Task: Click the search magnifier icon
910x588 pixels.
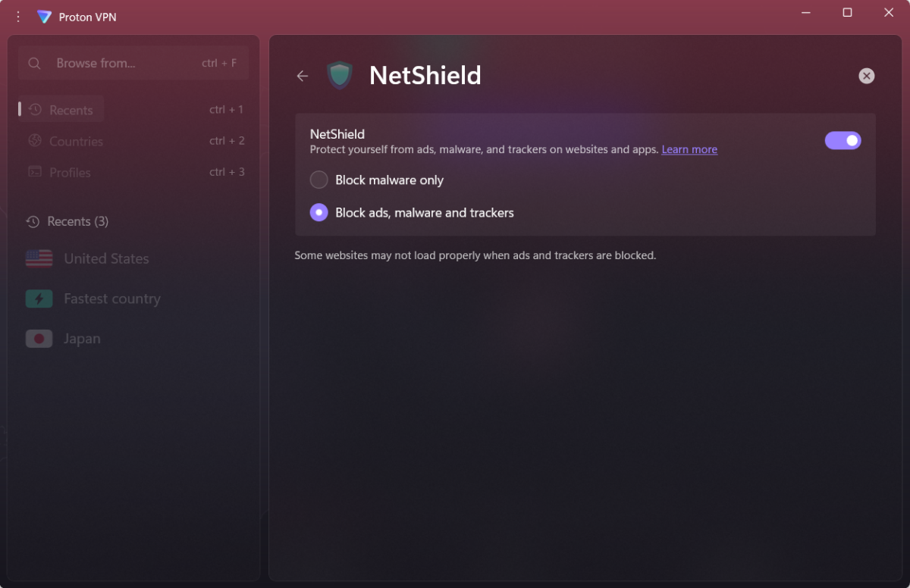Action: coord(34,64)
